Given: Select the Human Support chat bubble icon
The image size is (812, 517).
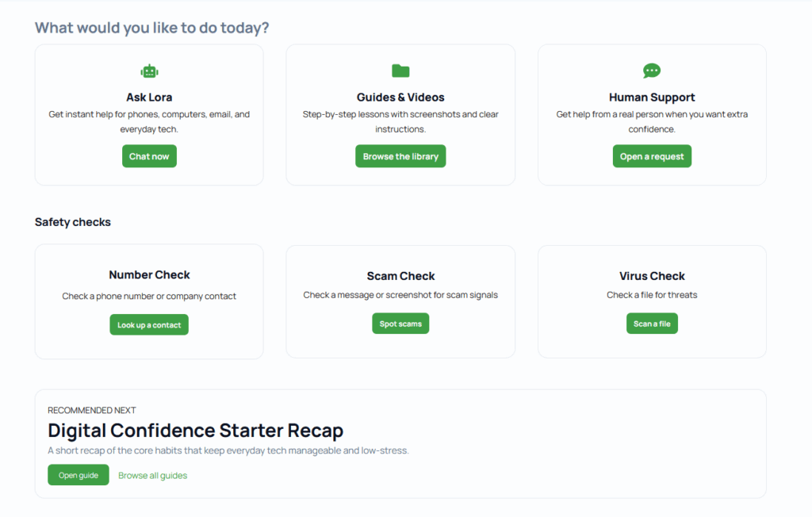Looking at the screenshot, I should [652, 71].
